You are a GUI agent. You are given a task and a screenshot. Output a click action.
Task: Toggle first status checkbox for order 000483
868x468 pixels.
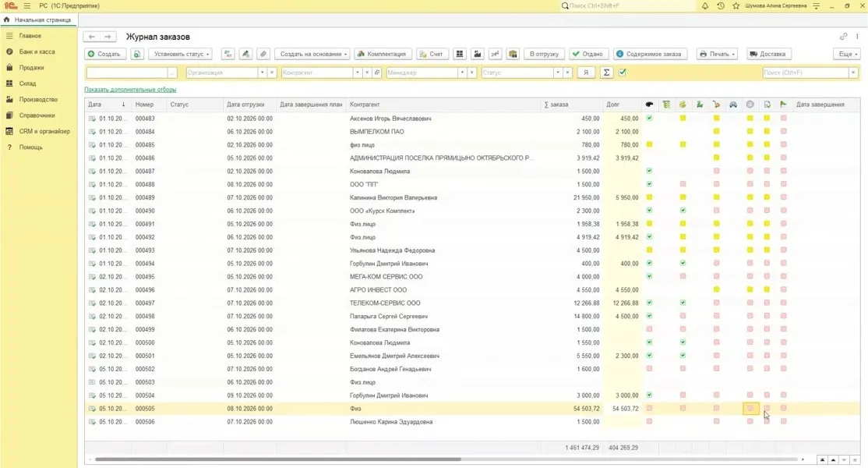point(649,118)
